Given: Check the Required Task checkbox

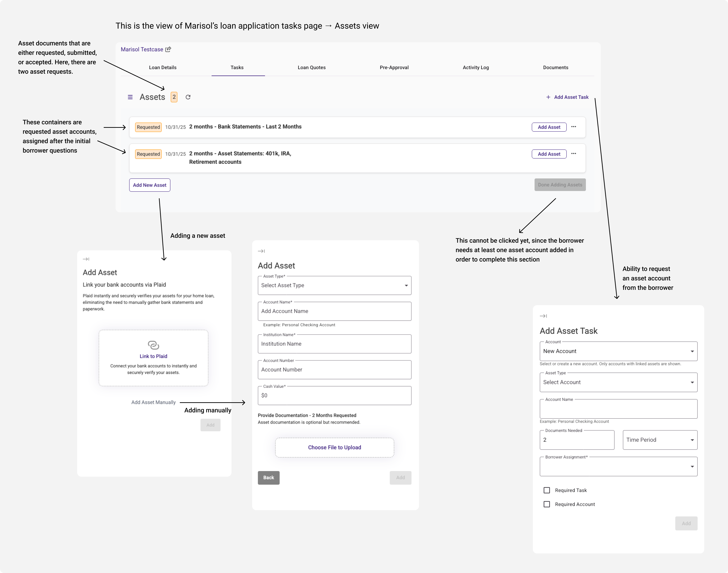Looking at the screenshot, I should [547, 490].
